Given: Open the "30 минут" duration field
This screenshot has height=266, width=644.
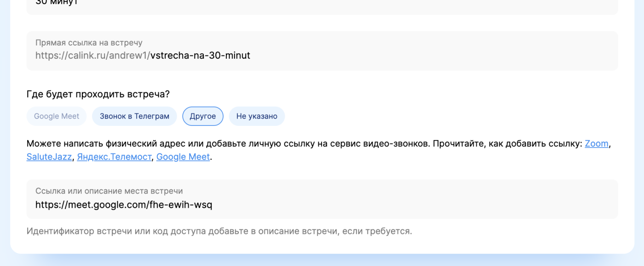Looking at the screenshot, I should 322,5.
